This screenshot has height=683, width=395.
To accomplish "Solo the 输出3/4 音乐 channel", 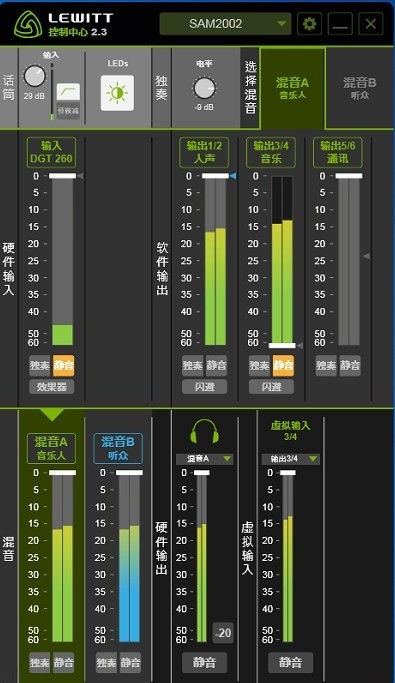I will [x=259, y=365].
